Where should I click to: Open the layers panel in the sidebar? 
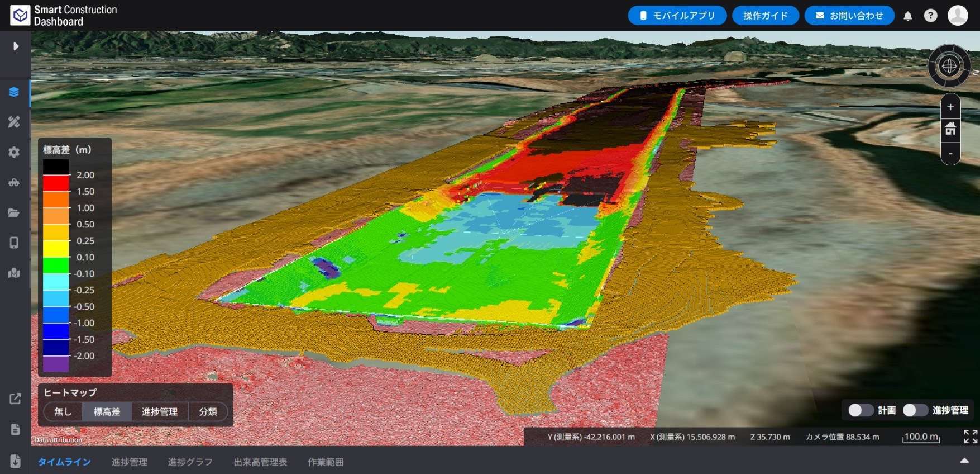pyautogui.click(x=14, y=92)
